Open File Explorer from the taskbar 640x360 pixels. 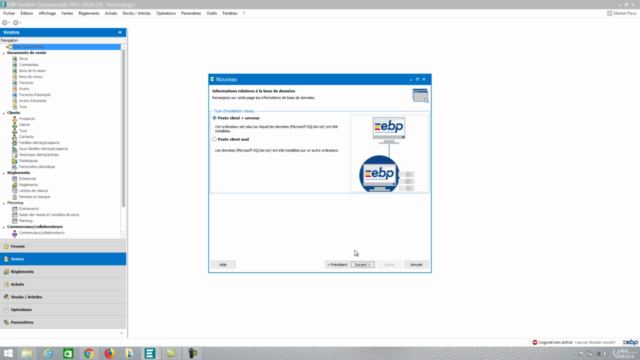[x=27, y=353]
